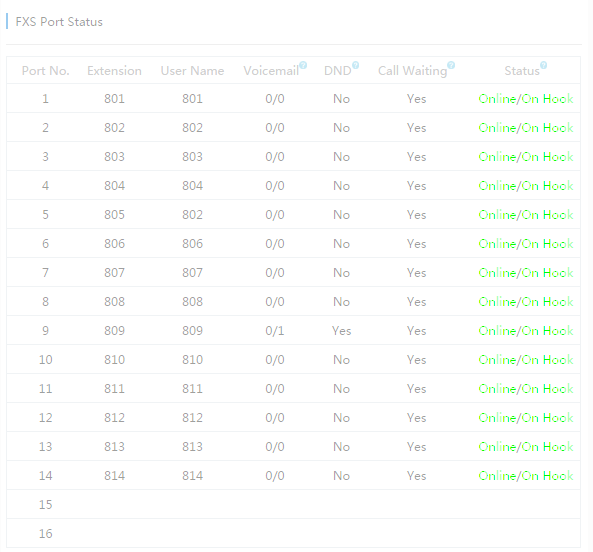Click the User Name column header

coord(192,71)
